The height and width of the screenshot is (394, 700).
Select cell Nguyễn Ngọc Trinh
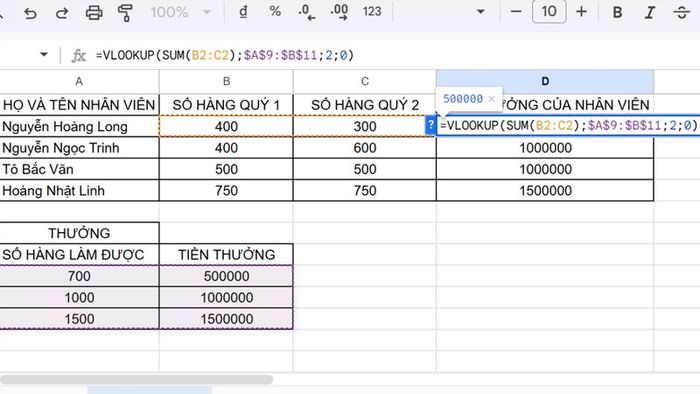point(79,148)
